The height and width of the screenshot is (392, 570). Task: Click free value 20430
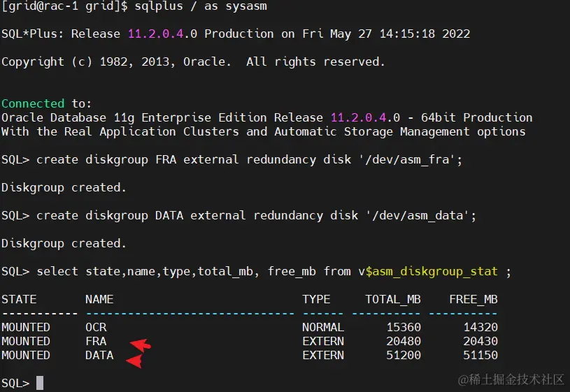(480, 342)
